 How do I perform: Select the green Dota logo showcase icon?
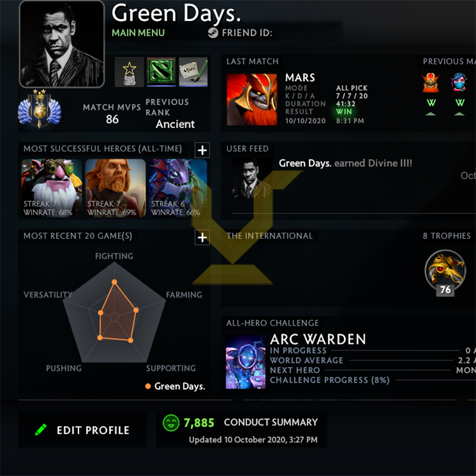[161, 72]
